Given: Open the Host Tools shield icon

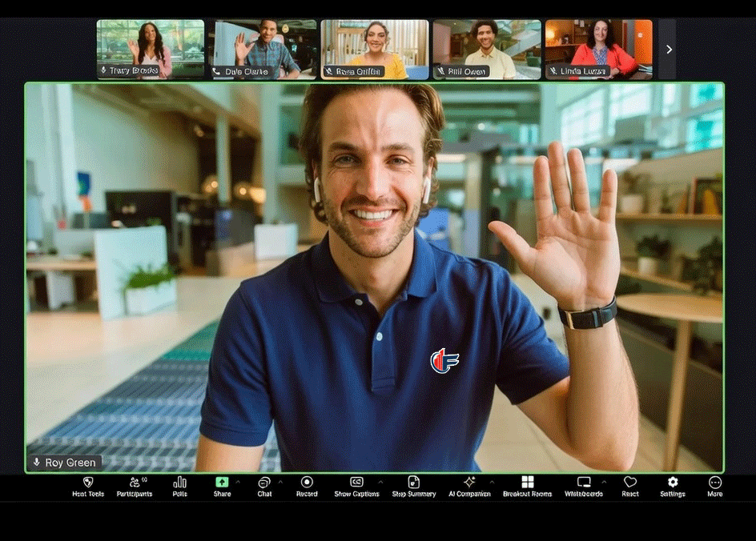Looking at the screenshot, I should [88, 483].
